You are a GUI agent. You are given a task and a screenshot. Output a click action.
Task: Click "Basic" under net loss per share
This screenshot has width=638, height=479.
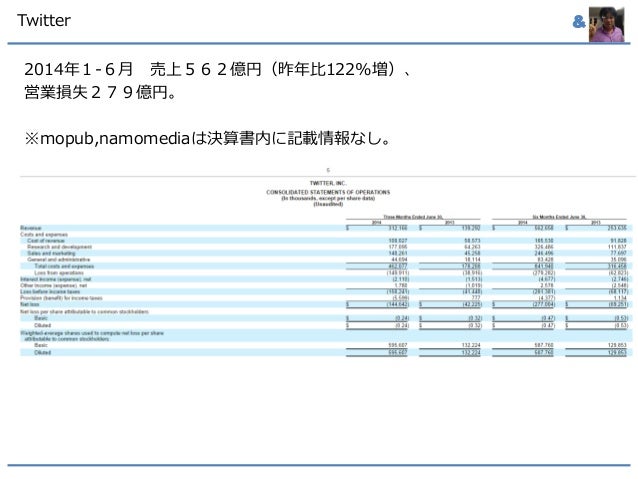[41, 318]
